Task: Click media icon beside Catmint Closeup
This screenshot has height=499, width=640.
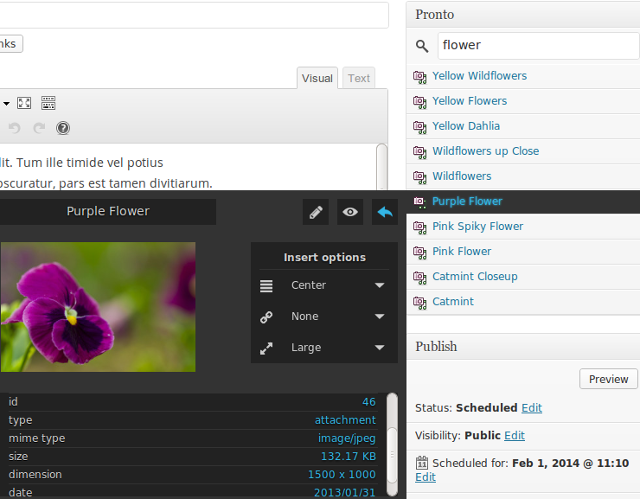Action: 420,277
